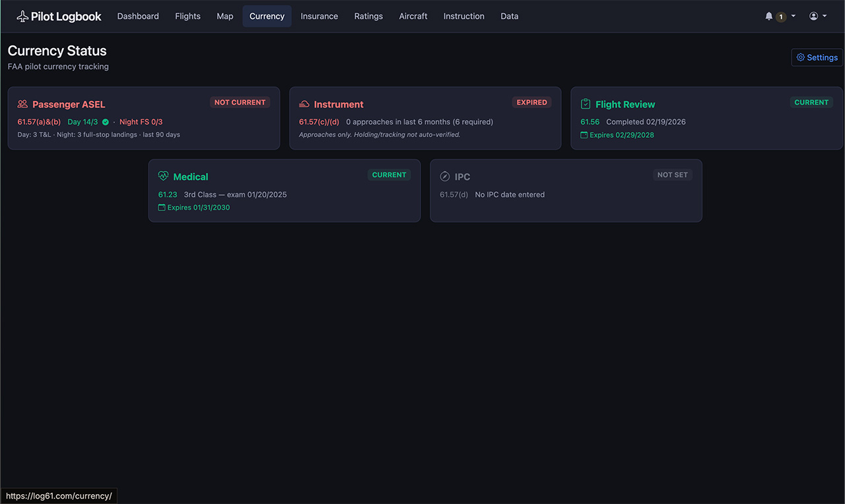Click the IPC compass icon
Viewport: 845px width, 504px height.
pos(445,177)
